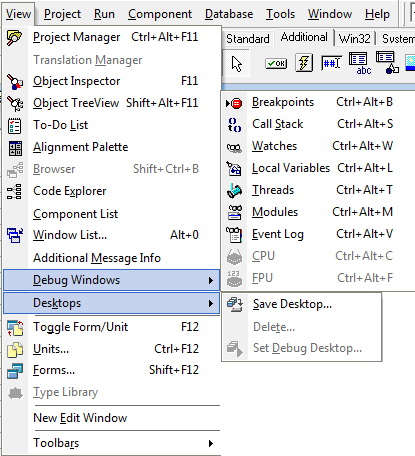Expand the Debug Windows submenu arrow
The height and width of the screenshot is (456, 415).
pyautogui.click(x=211, y=280)
